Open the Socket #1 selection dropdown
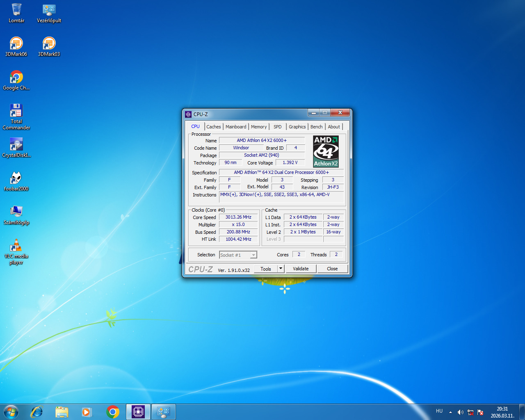This screenshot has width=525, height=420. 253,255
